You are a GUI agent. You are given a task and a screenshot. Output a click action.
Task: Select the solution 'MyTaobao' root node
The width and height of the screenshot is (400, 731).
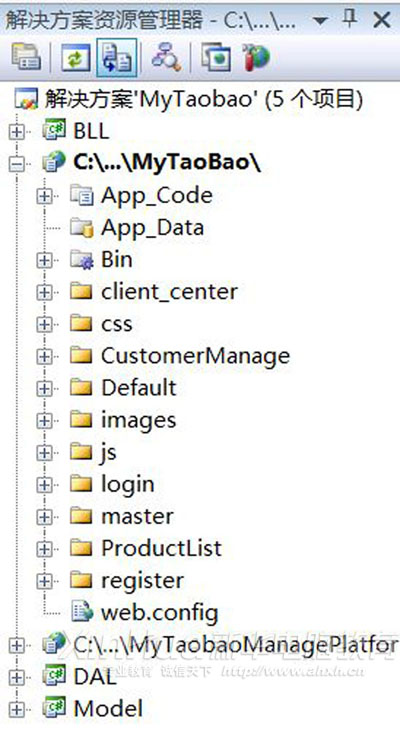(189, 100)
